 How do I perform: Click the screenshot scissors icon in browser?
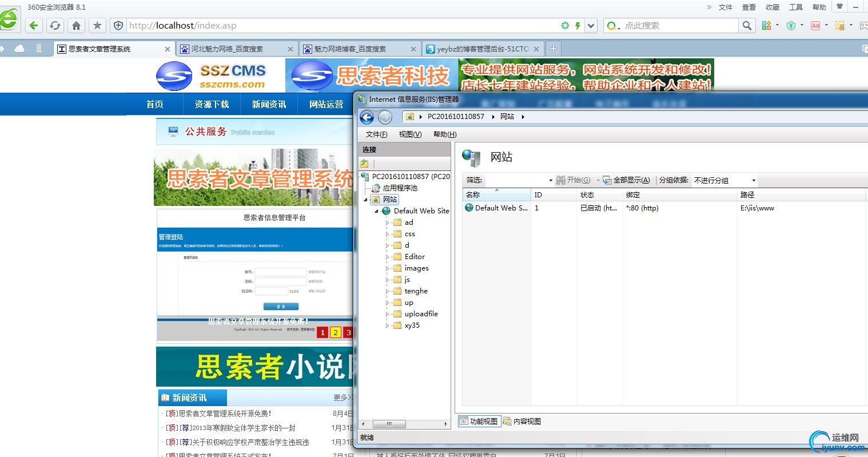click(x=840, y=25)
